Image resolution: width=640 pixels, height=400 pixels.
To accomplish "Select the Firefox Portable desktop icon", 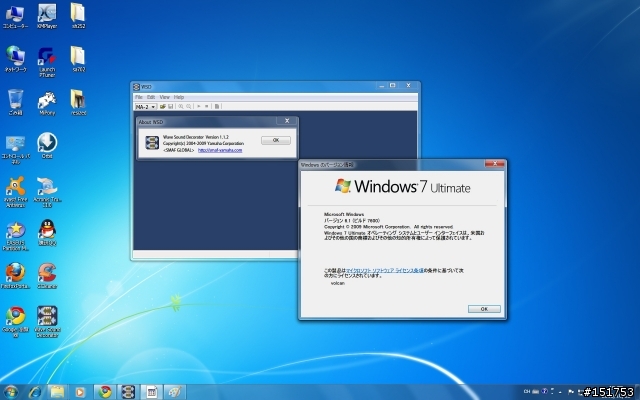I will [x=16, y=276].
